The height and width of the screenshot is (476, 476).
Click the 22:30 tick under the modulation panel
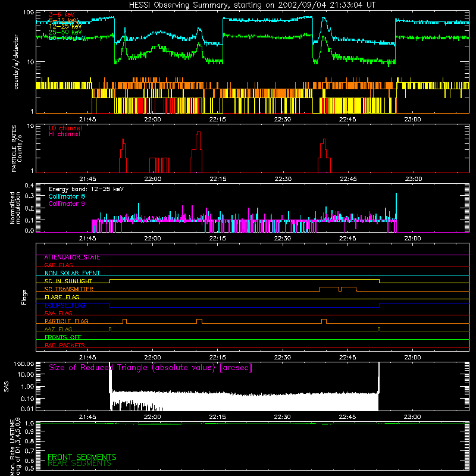coord(282,239)
